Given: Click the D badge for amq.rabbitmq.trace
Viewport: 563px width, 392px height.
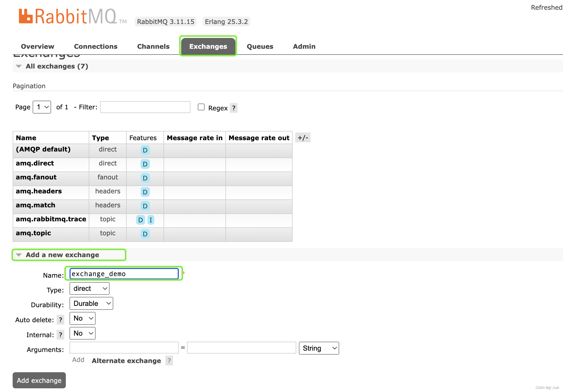Looking at the screenshot, I should coord(141,220).
